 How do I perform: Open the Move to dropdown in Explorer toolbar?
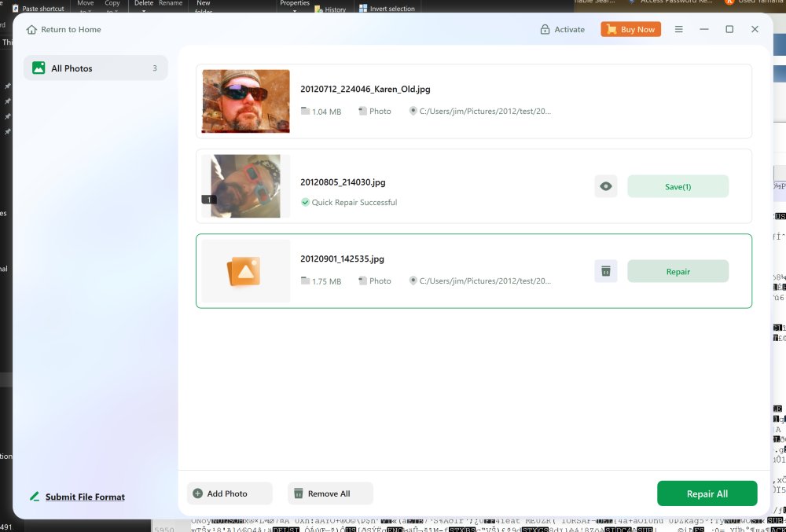(x=86, y=6)
